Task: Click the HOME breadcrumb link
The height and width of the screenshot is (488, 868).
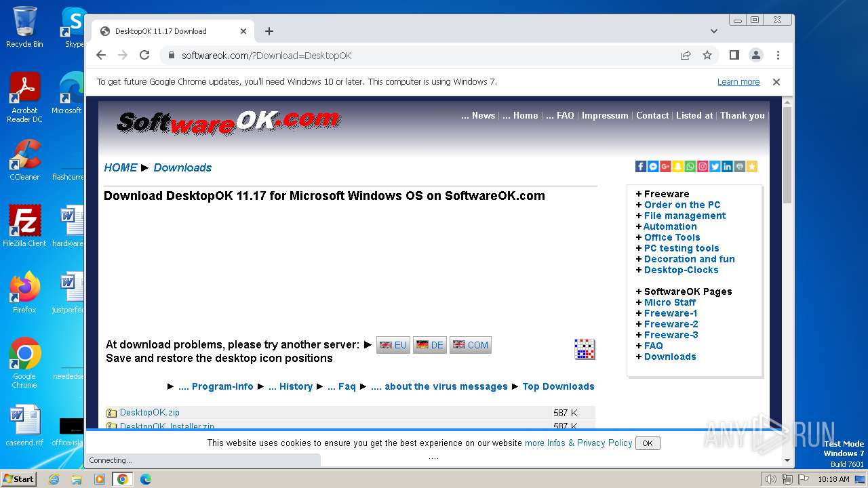Action: [x=121, y=167]
